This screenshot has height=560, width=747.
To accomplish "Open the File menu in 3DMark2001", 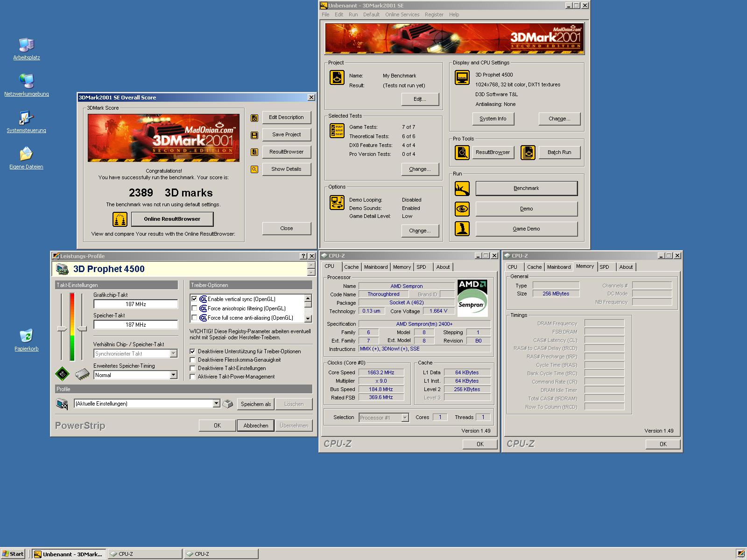I will click(325, 14).
